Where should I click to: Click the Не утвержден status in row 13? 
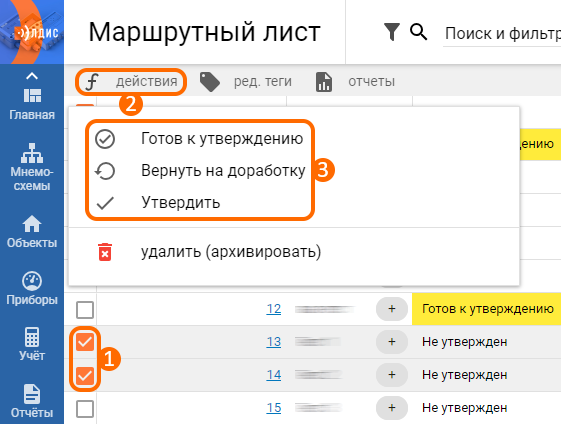(x=464, y=342)
